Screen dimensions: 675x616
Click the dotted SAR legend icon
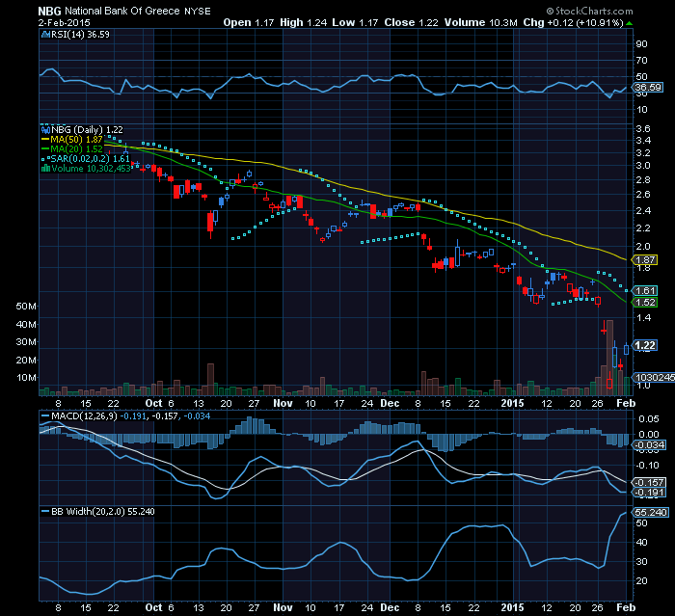[45, 159]
